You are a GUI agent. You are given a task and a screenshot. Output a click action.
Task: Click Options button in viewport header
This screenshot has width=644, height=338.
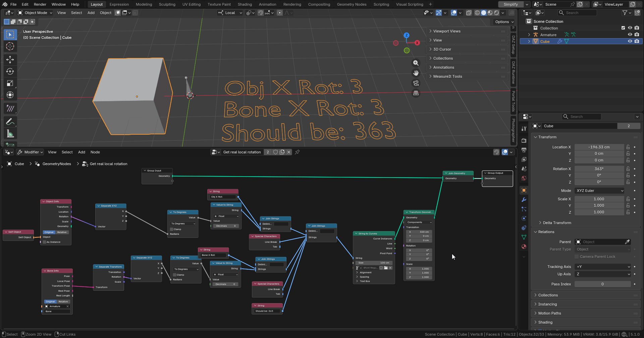click(504, 22)
